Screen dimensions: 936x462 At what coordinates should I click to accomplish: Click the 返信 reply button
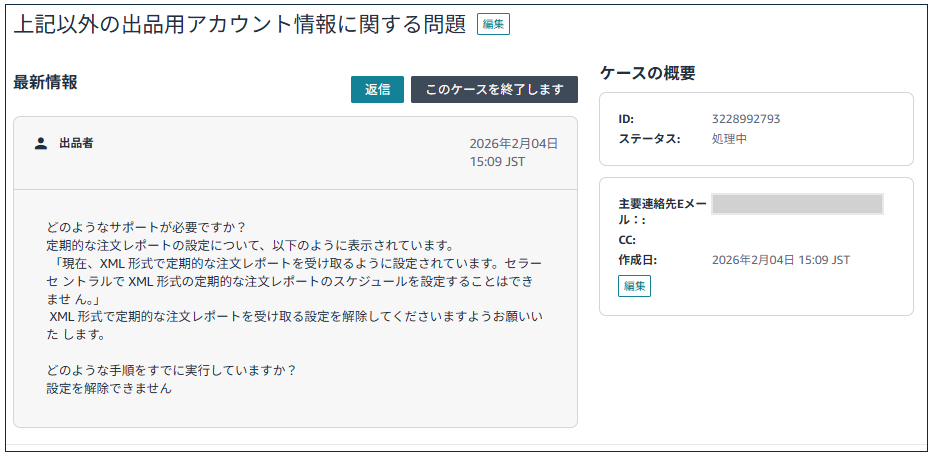click(x=377, y=90)
